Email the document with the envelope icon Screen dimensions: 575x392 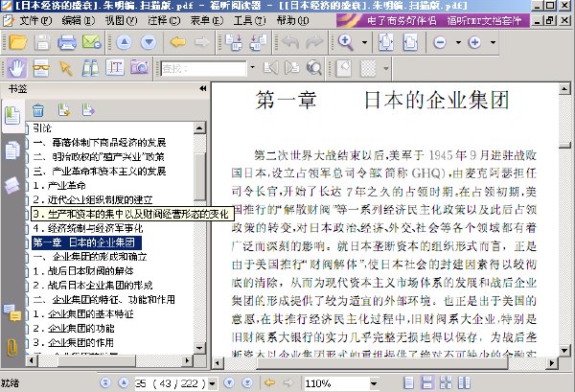pyautogui.click(x=92, y=42)
